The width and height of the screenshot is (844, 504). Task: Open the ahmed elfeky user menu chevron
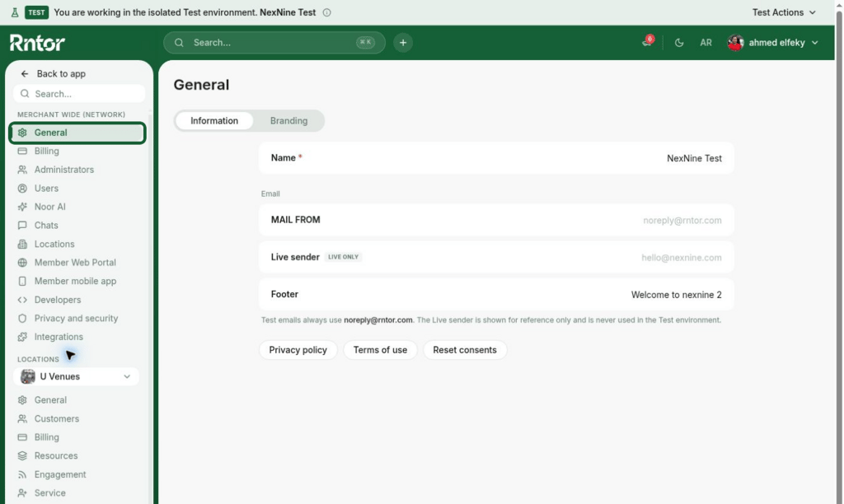coord(815,43)
